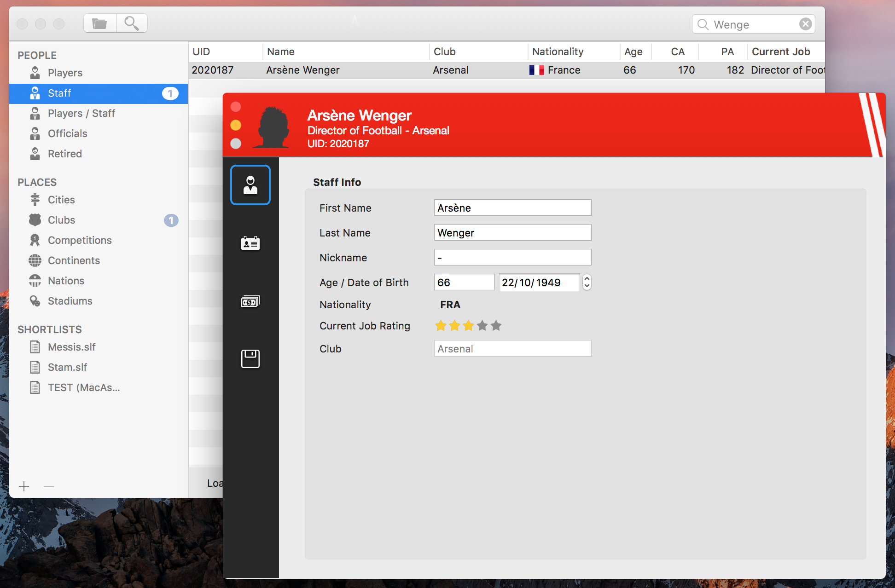Clear the Wenge search field
The image size is (895, 588).
click(x=805, y=24)
